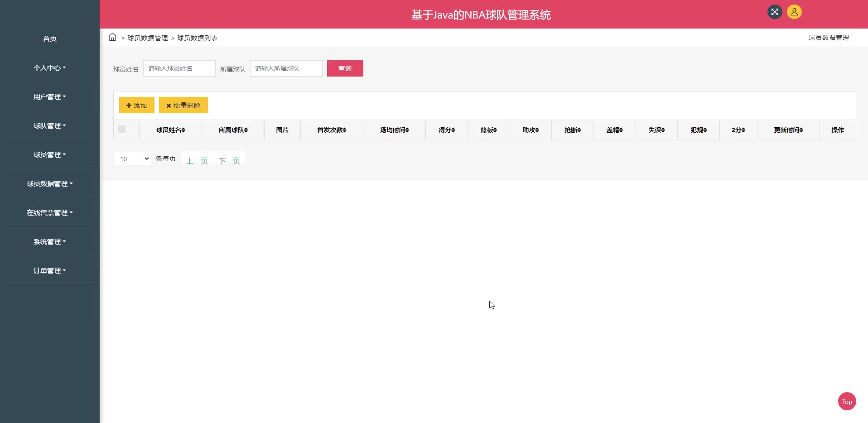The width and height of the screenshot is (868, 423).
Task: Sort table by 更新时间 column
Action: [788, 130]
